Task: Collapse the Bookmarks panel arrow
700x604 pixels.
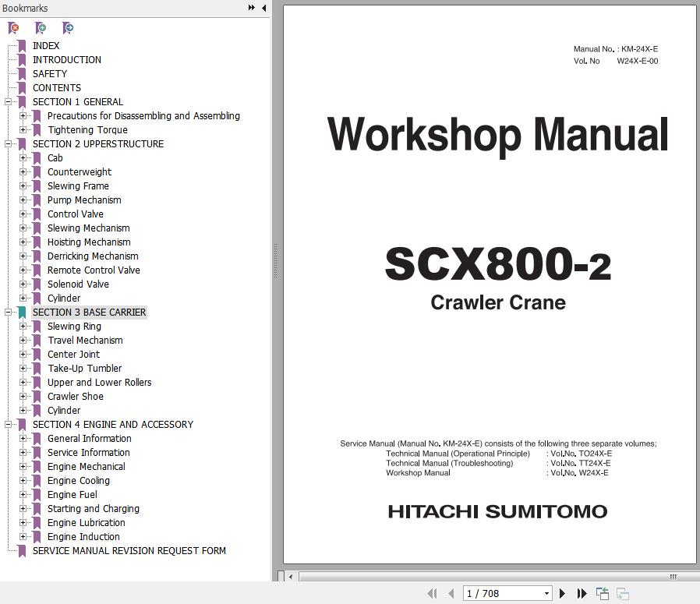Action: pyautogui.click(x=263, y=8)
